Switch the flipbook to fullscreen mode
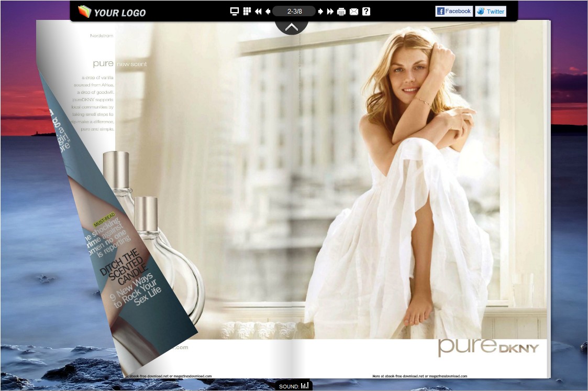The width and height of the screenshot is (588, 391). point(235,12)
